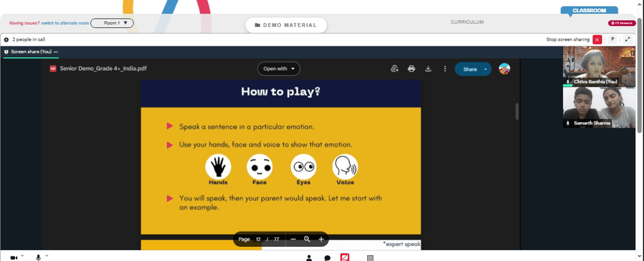Click the magnifier zoom reset icon
644x261 pixels.
coord(307,239)
